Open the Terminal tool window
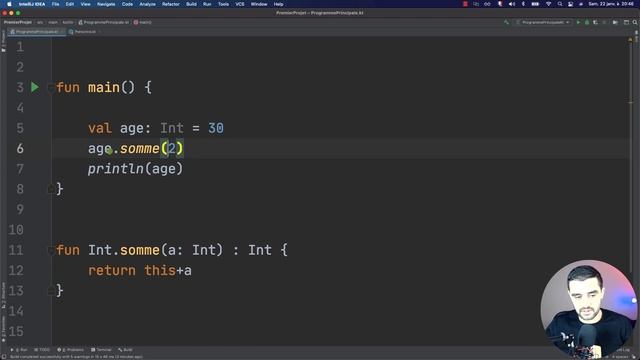 [x=101, y=350]
